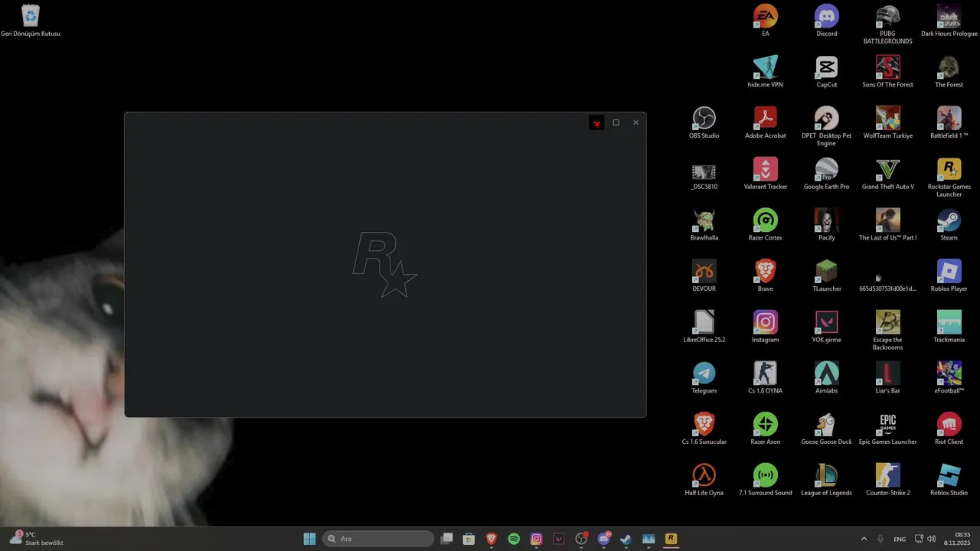Select Riot Client desktop icon

tap(949, 429)
